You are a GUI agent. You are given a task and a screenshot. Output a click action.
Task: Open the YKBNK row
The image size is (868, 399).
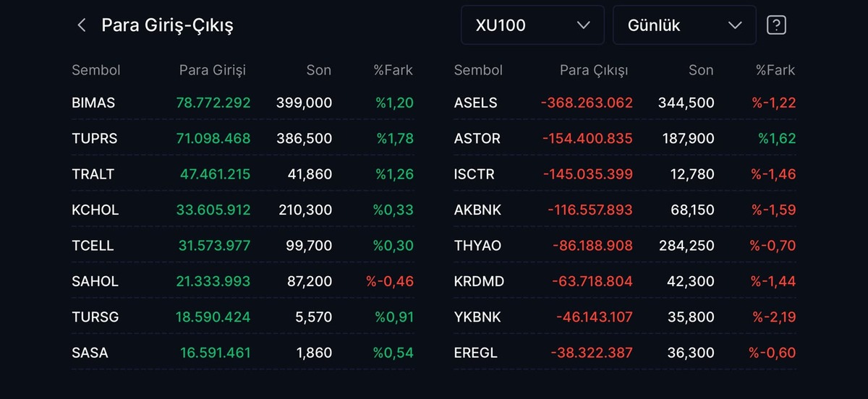(x=625, y=317)
